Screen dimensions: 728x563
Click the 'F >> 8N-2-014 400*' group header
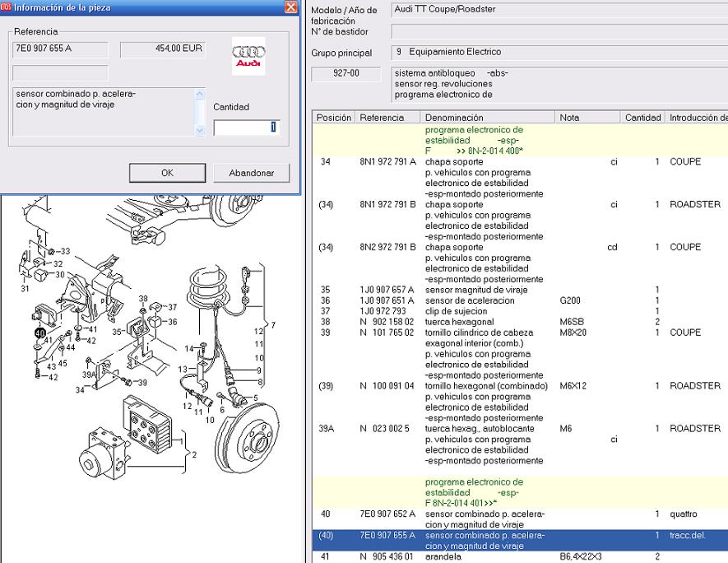[475, 151]
